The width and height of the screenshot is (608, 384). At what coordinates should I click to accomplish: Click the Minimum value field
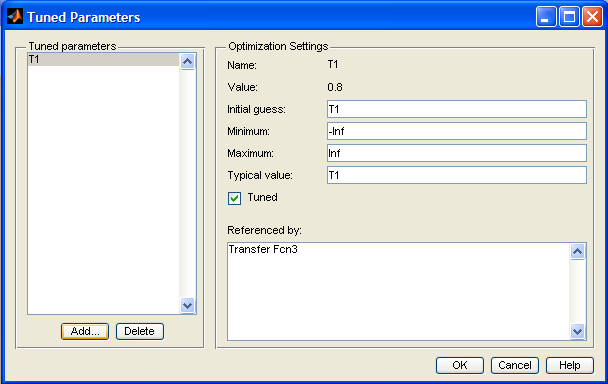click(x=457, y=131)
